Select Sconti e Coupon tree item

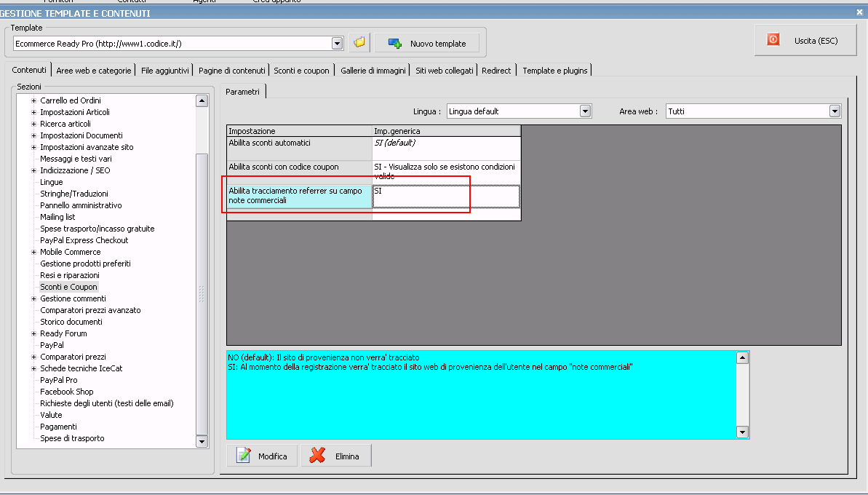(x=68, y=287)
